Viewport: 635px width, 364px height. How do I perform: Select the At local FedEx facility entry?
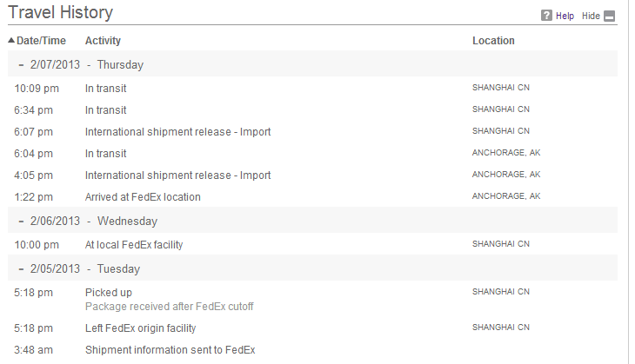pyautogui.click(x=134, y=245)
